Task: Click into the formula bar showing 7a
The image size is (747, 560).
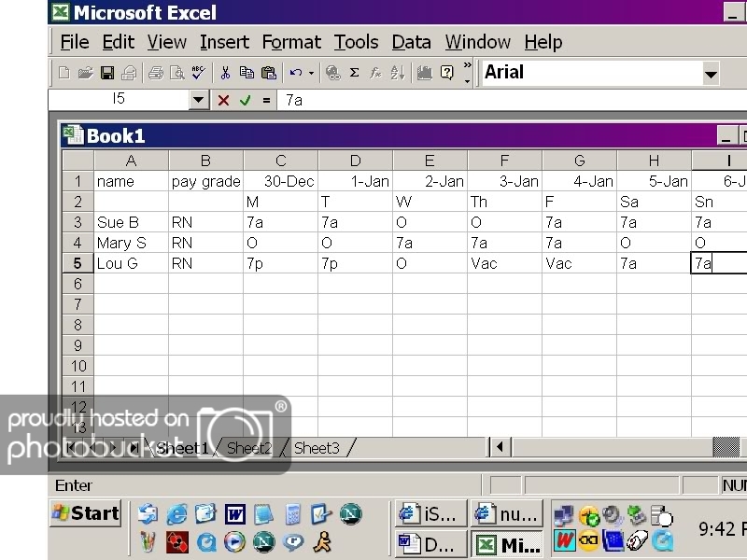Action: (512, 100)
